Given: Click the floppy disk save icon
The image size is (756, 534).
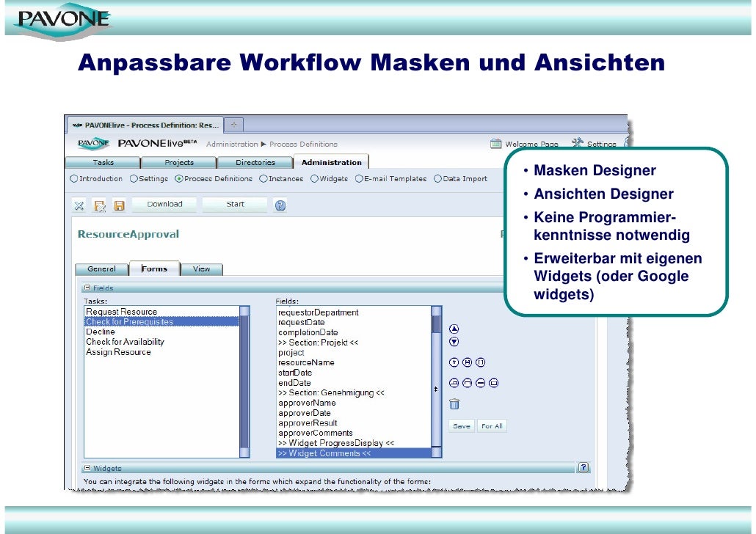Looking at the screenshot, I should point(119,206).
